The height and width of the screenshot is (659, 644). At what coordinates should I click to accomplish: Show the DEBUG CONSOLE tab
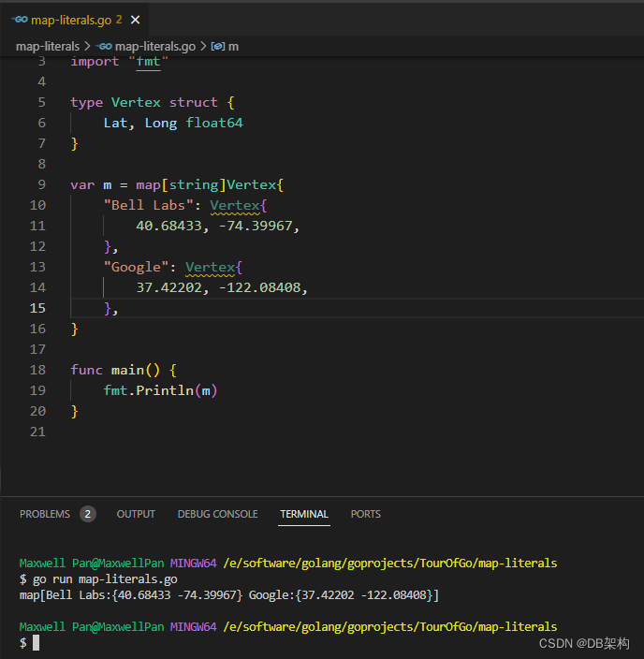coord(217,514)
